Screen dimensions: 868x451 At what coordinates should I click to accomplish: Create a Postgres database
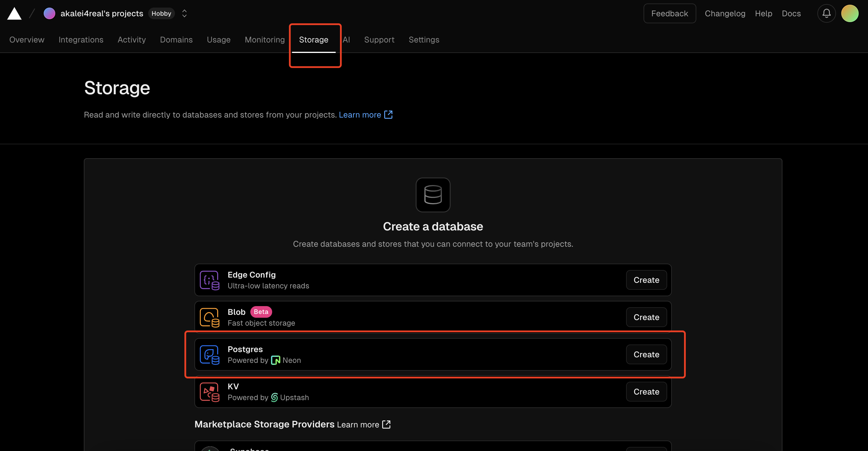pos(646,355)
